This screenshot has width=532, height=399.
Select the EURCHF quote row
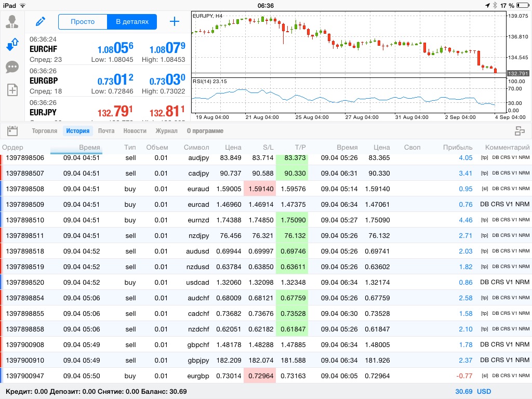pos(107,49)
